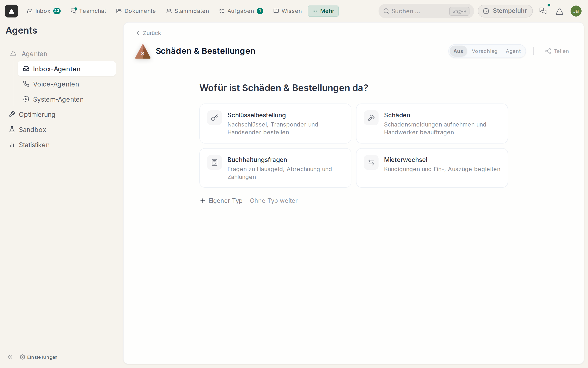Click the chip icon of System-Agenten

[26, 99]
